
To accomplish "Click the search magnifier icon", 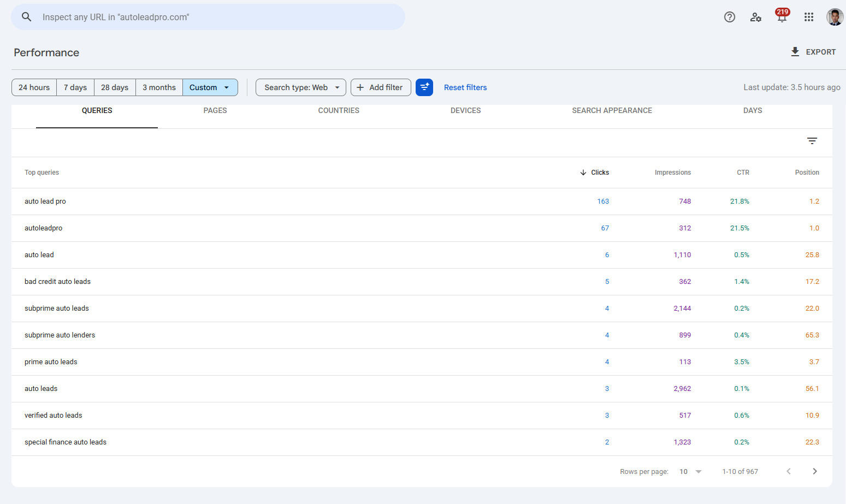I will click(26, 17).
